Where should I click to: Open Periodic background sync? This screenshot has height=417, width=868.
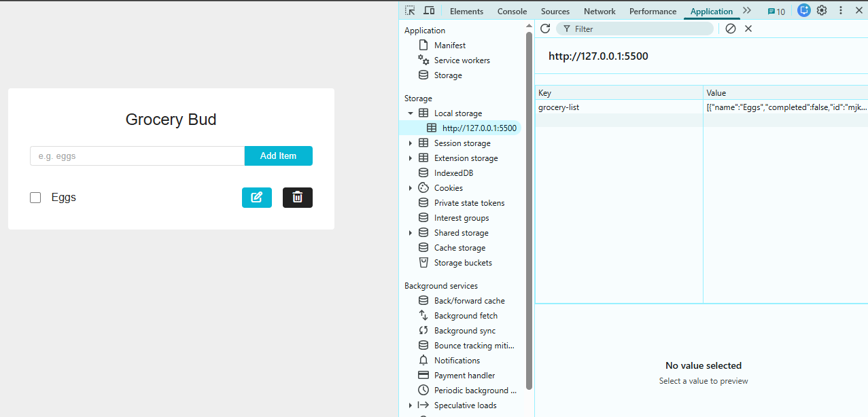[x=475, y=391]
